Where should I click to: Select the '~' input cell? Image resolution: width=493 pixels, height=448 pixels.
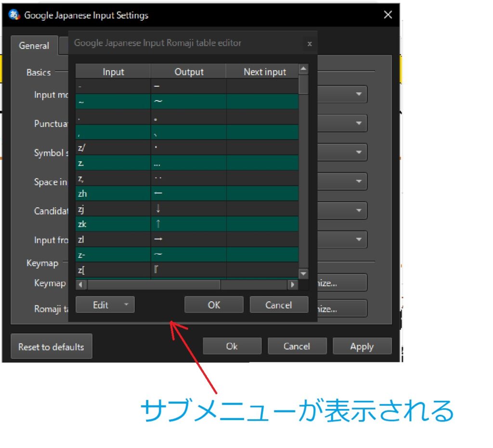pos(113,102)
